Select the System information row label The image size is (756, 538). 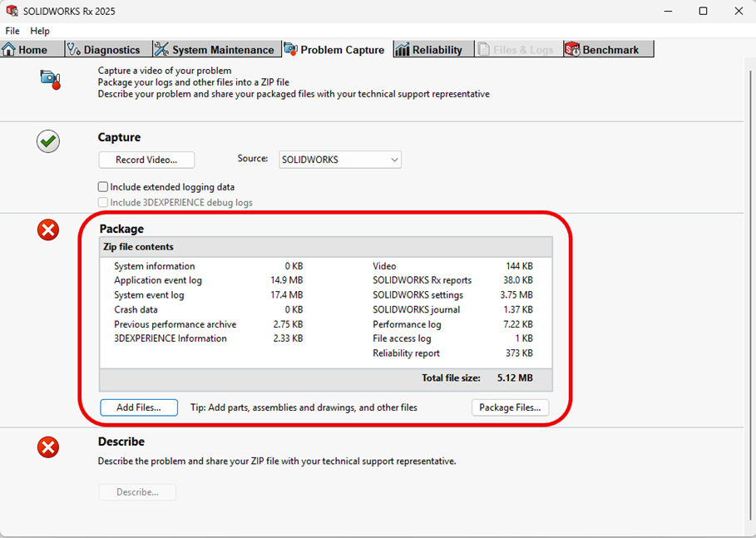pos(155,266)
